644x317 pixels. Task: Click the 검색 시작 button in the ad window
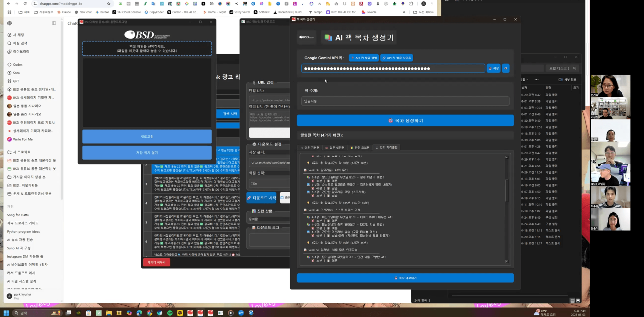point(228,114)
